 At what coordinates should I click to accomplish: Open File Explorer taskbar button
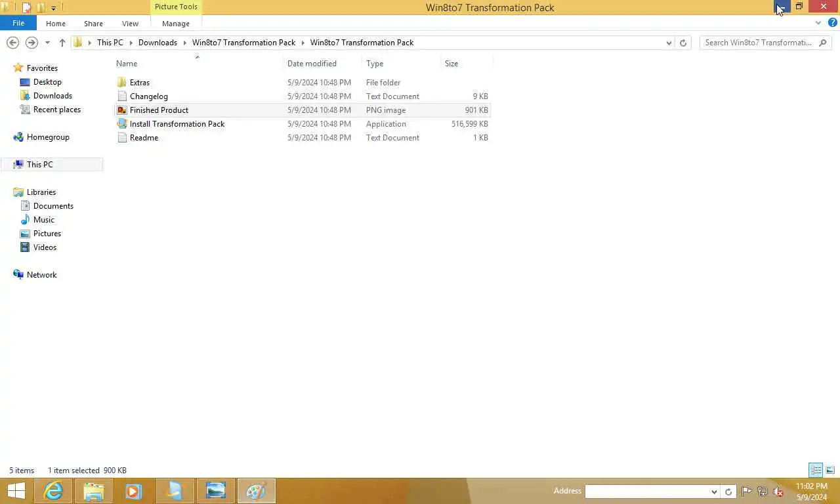(x=94, y=491)
